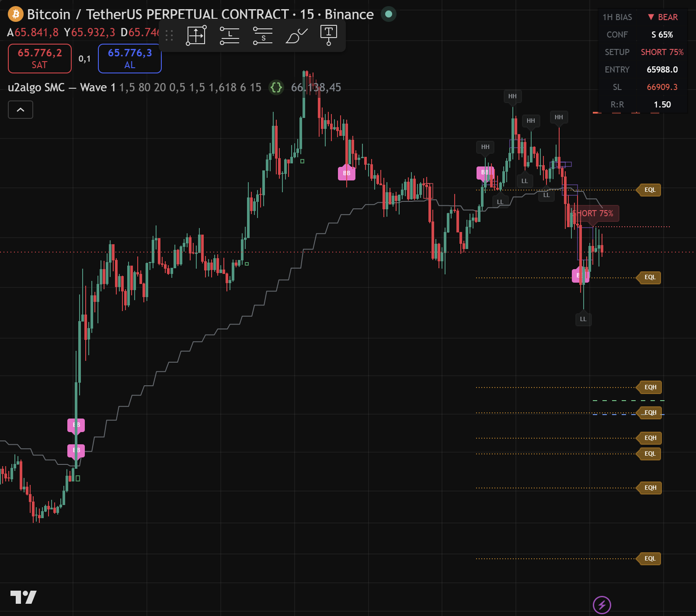Click the lowest EQH price label
This screenshot has height=616, width=696.
coord(650,488)
